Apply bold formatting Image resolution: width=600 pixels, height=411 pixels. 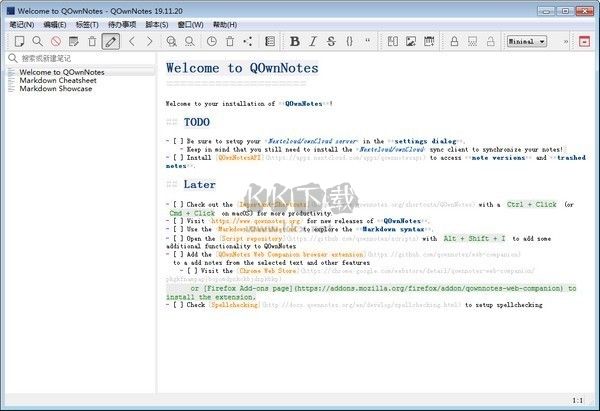(295, 41)
